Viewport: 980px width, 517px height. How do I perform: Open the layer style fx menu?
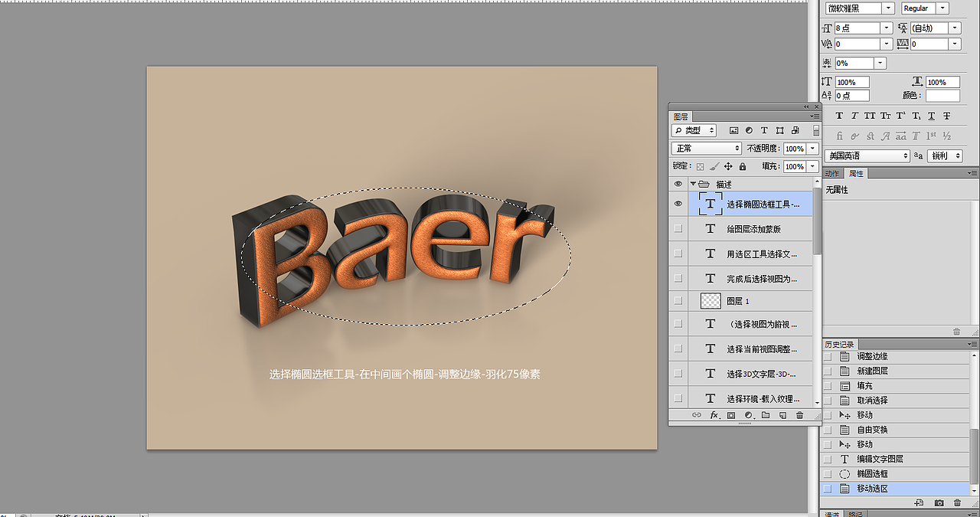pyautogui.click(x=714, y=415)
